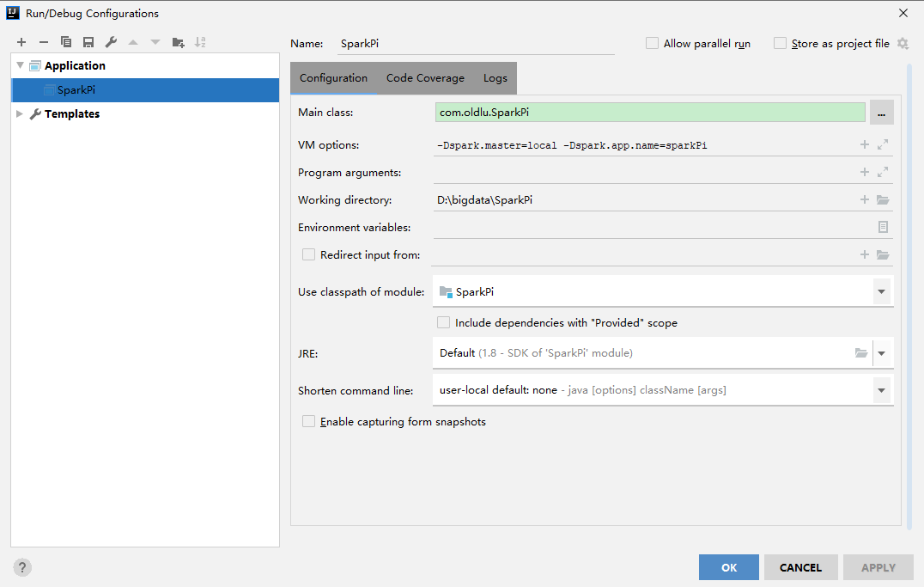924x587 pixels.
Task: Sort configurations alphabetically
Action: (x=200, y=42)
